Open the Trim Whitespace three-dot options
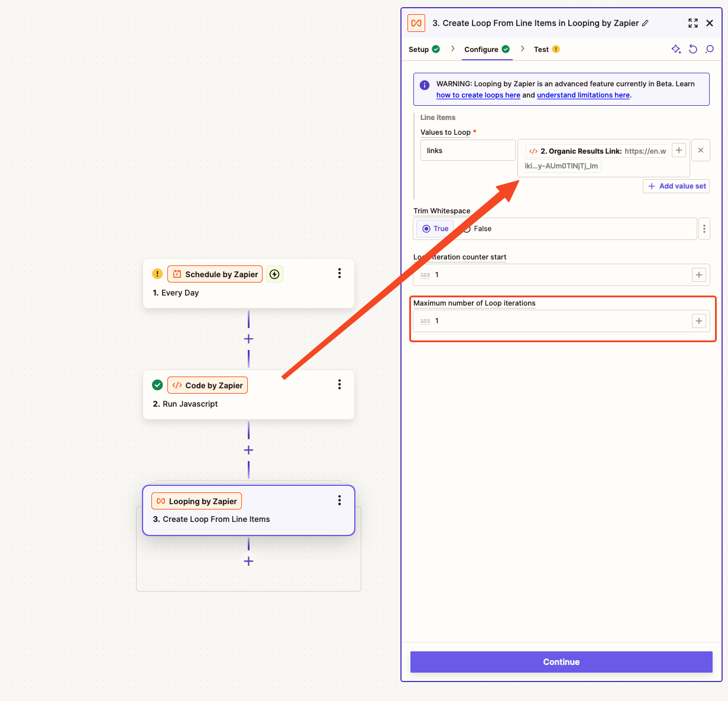The width and height of the screenshot is (728, 701). click(x=704, y=229)
